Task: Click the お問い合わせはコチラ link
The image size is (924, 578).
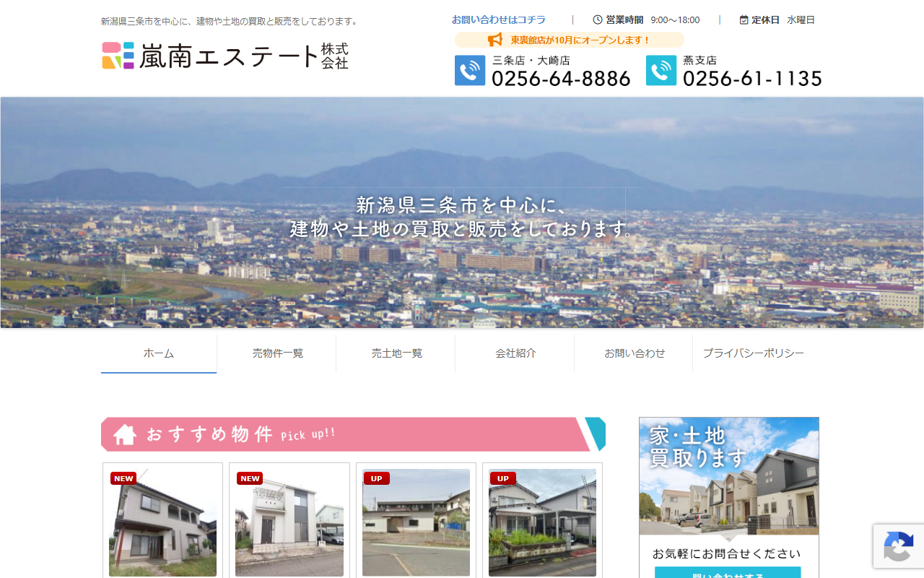Action: pos(499,20)
